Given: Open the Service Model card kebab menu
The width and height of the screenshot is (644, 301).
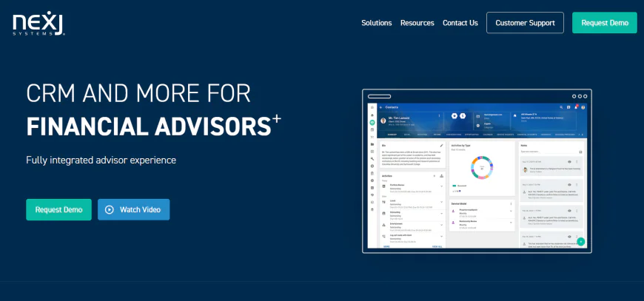Looking at the screenshot, I should (x=511, y=204).
